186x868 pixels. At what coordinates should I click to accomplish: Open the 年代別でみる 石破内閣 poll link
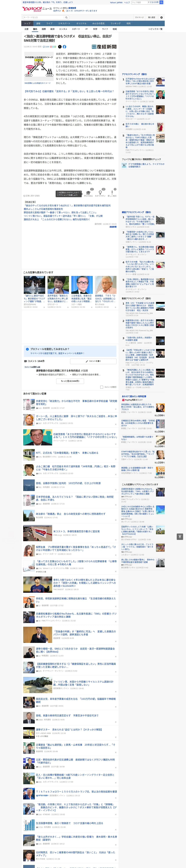tap(69, 91)
